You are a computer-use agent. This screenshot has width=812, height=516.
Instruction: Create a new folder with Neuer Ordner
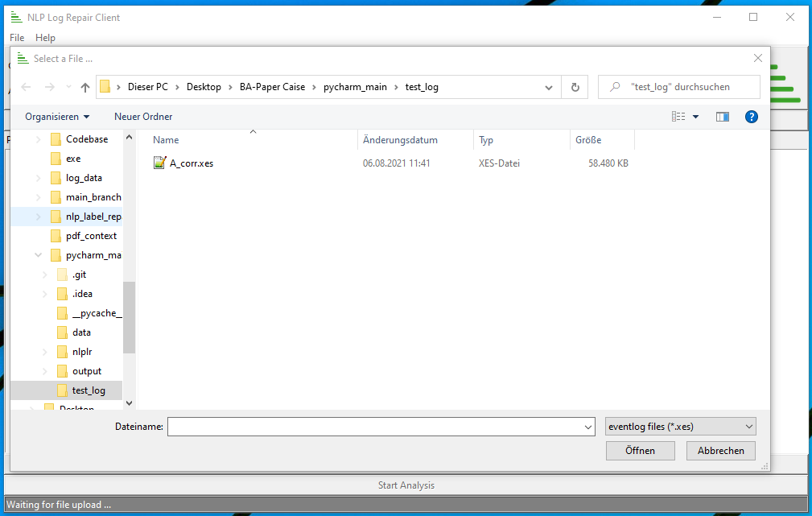pos(143,117)
